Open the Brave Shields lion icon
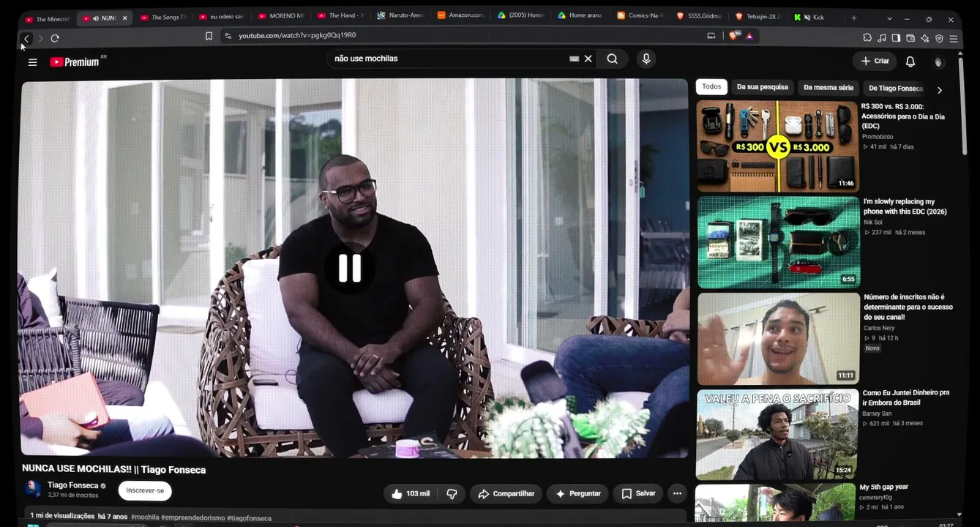The height and width of the screenshot is (527, 980). (x=733, y=35)
